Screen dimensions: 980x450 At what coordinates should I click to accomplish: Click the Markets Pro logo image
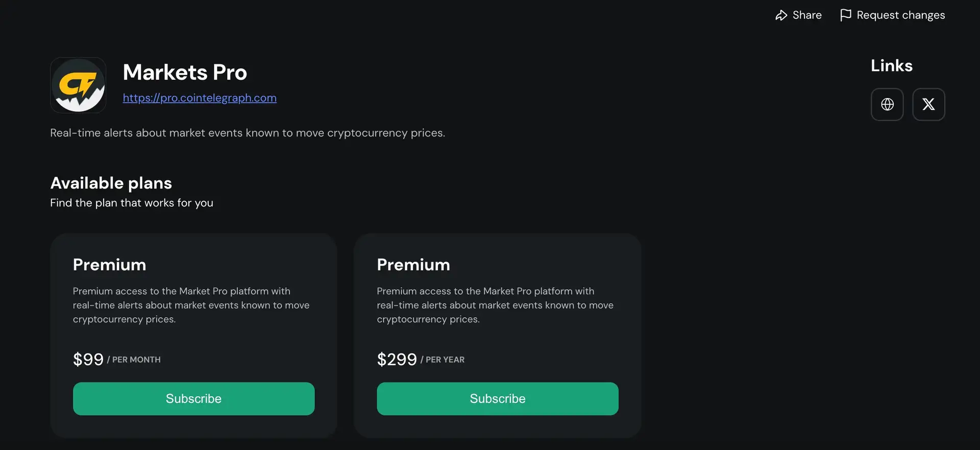click(x=78, y=85)
